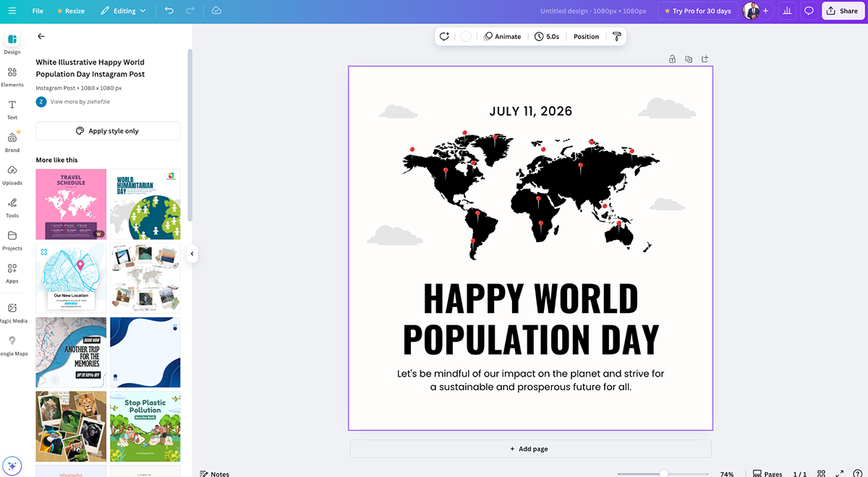
Task: Click the Undo arrow icon
Action: [169, 11]
